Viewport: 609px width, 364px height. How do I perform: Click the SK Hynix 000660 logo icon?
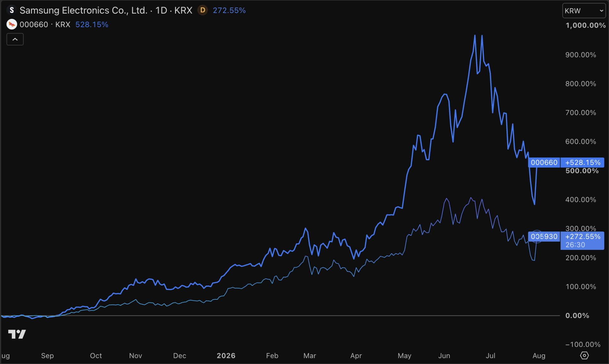pyautogui.click(x=12, y=25)
